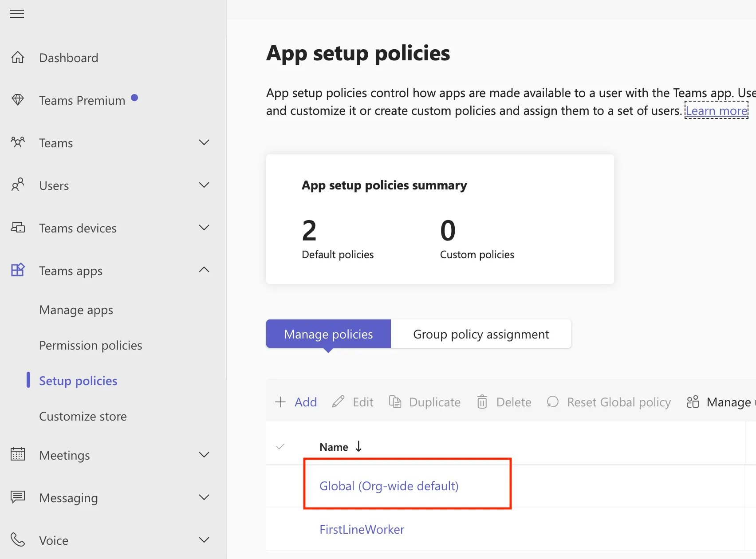The width and height of the screenshot is (756, 559).
Task: Click the Edit button label
Action: click(x=363, y=402)
